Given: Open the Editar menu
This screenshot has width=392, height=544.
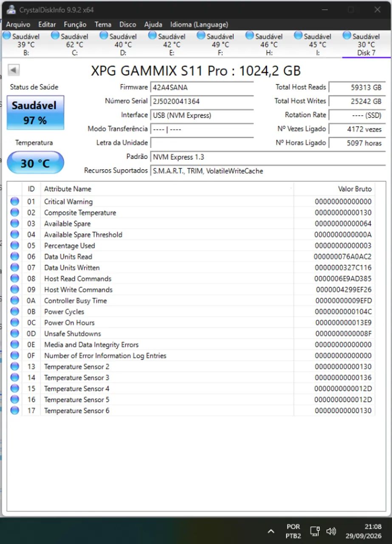Looking at the screenshot, I should pyautogui.click(x=47, y=24).
